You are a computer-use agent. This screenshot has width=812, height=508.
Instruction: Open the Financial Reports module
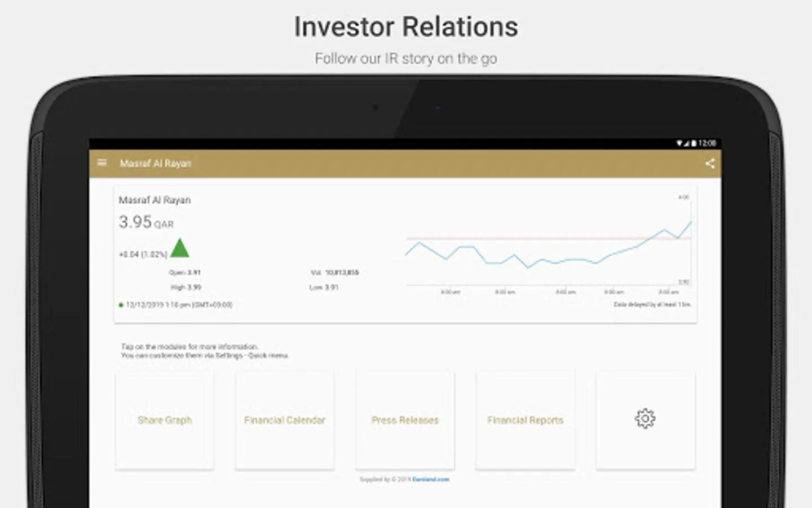[x=526, y=419]
